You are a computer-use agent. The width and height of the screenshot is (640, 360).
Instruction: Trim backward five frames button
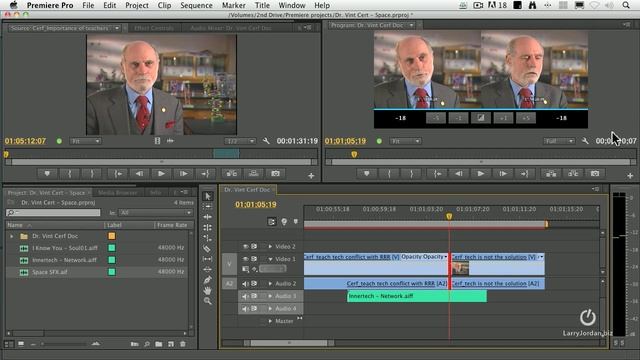coord(436,118)
